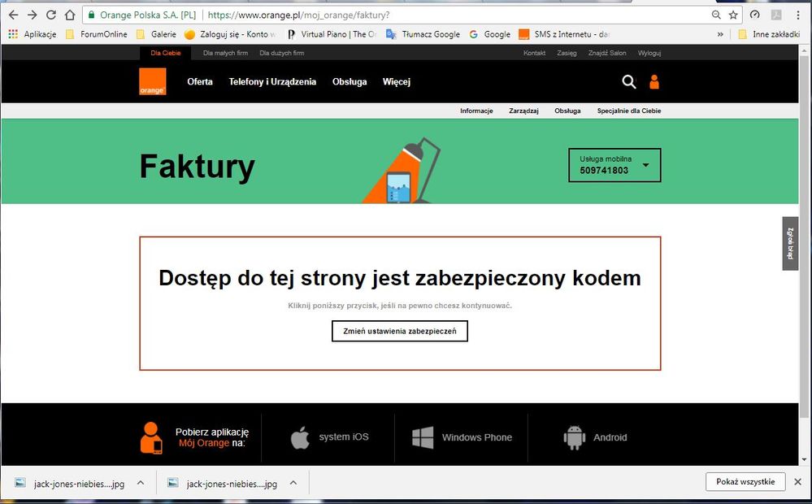The image size is (812, 504).
Task: Click the Orange logo
Action: point(153,82)
